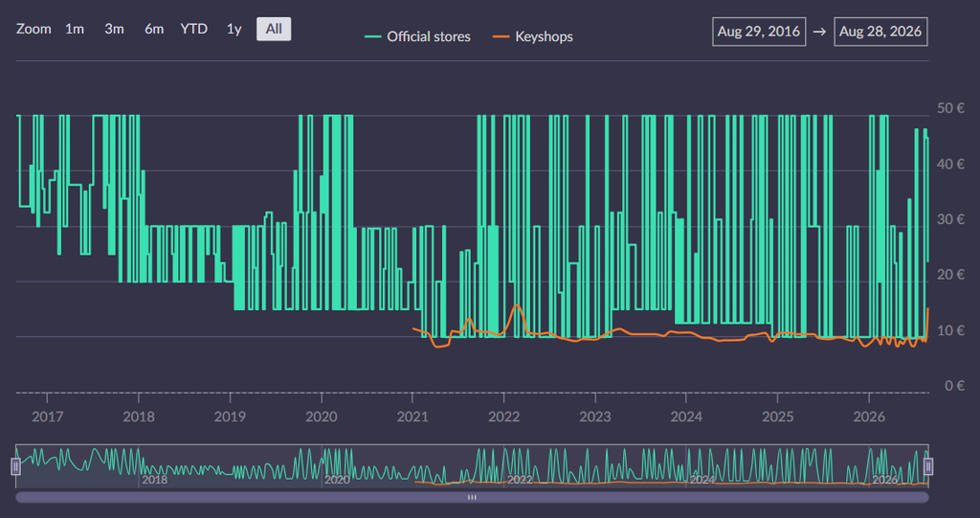The width and height of the screenshot is (980, 518).
Task: Select the All zoom range
Action: (274, 29)
